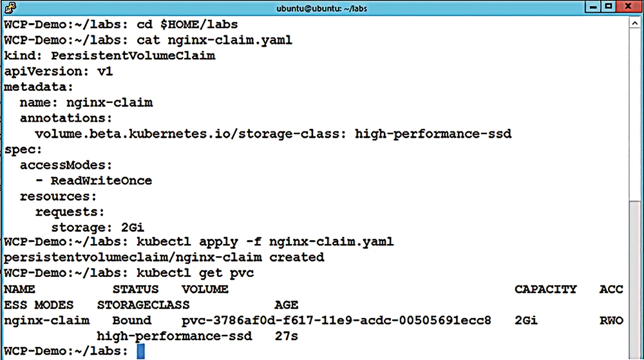Click the 'storage: 2Gi' request line

pyautogui.click(x=98, y=227)
